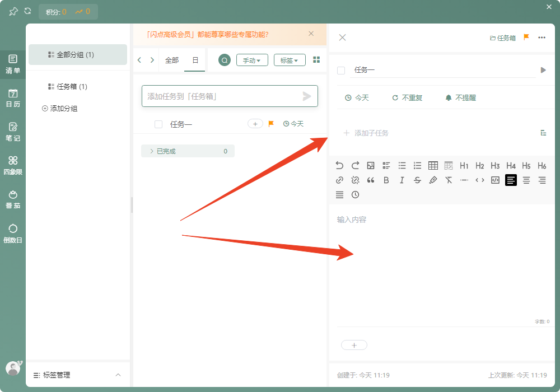Click the inline code icon
Viewport: 560px width, 392px height.
(x=479, y=180)
